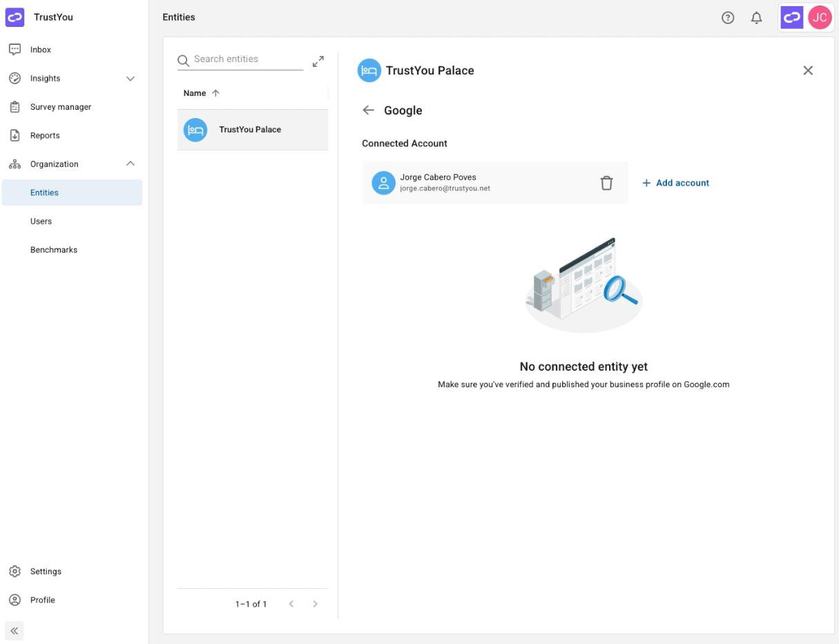Viewport: 839px width, 644px height.
Task: Click the TrustYou Palace panel title
Action: (x=430, y=70)
